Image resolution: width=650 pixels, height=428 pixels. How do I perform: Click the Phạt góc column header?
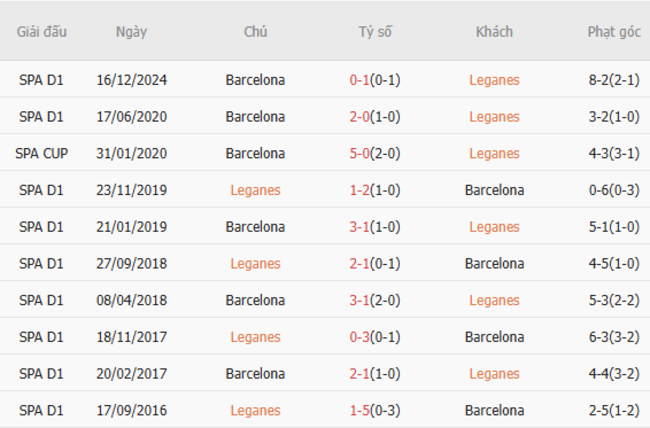click(614, 32)
